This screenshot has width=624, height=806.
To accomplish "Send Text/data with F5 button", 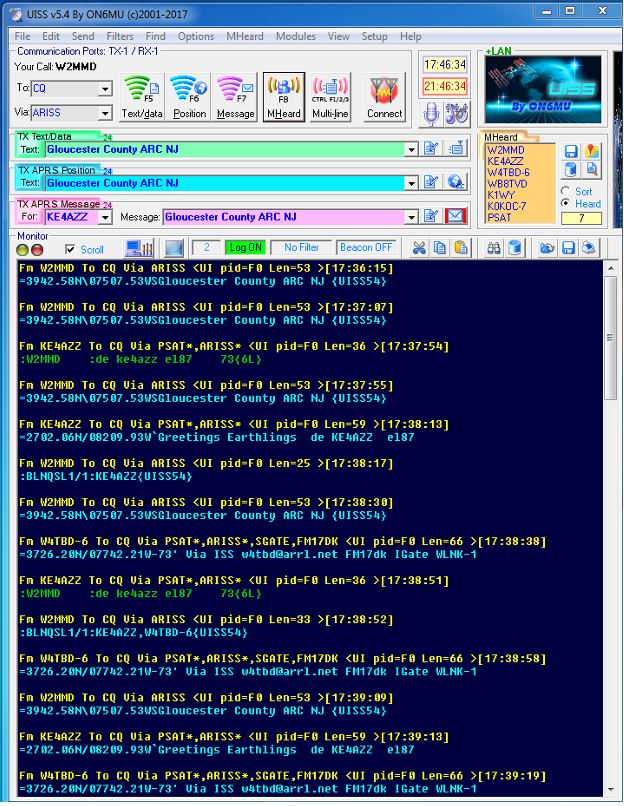I will point(142,97).
